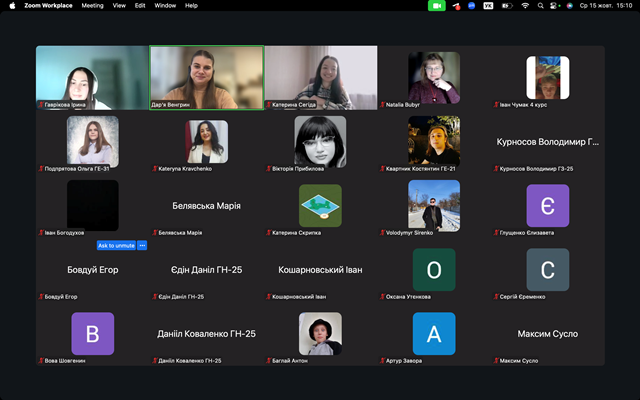
Task: Open the Meeting menu
Action: click(92, 5)
